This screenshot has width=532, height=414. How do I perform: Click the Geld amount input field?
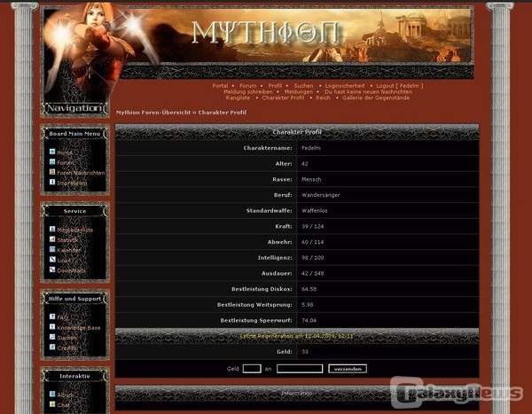(x=252, y=369)
